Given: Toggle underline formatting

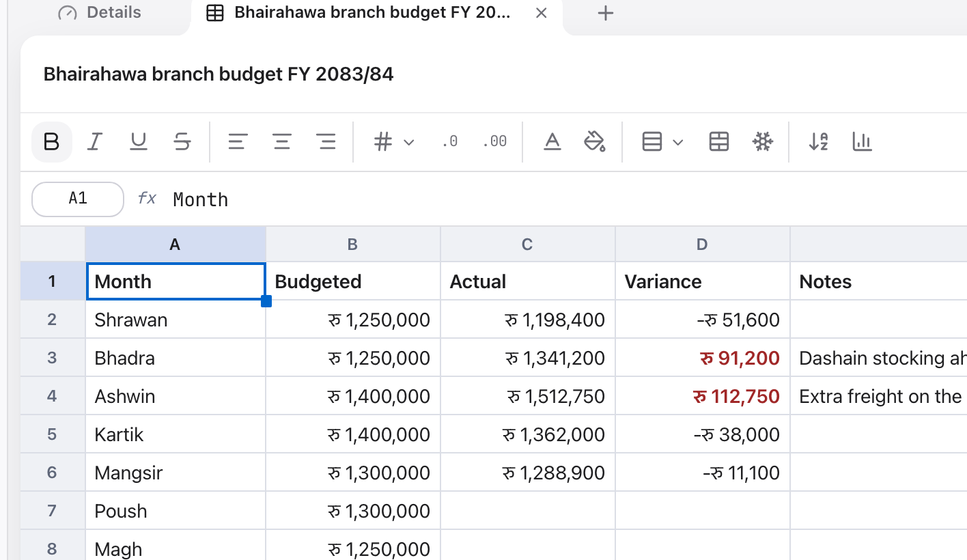Looking at the screenshot, I should click(x=139, y=142).
